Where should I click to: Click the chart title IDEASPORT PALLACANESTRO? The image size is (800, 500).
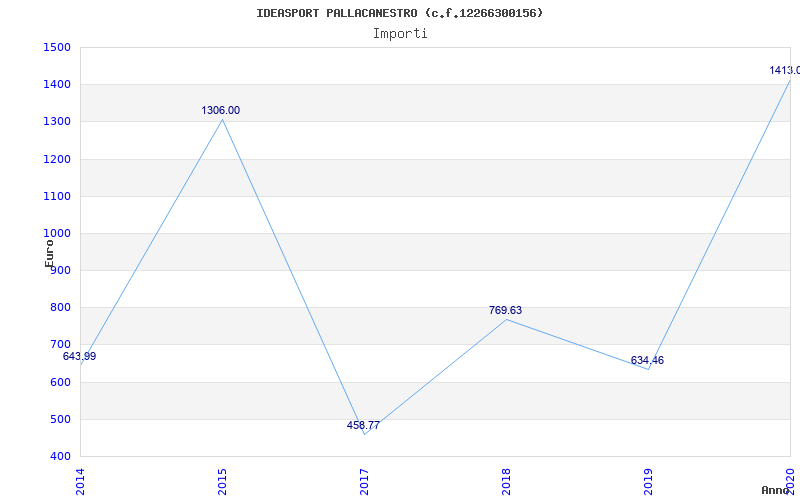click(399, 13)
